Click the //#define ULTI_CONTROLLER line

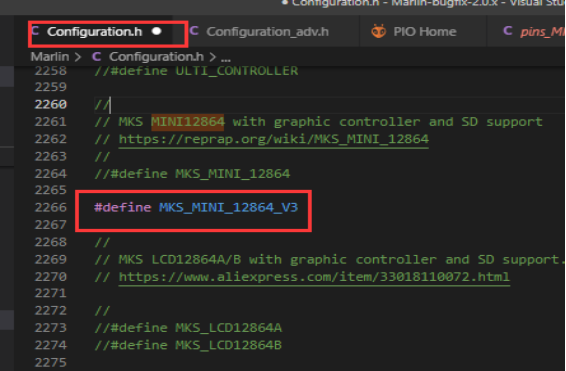tap(196, 71)
